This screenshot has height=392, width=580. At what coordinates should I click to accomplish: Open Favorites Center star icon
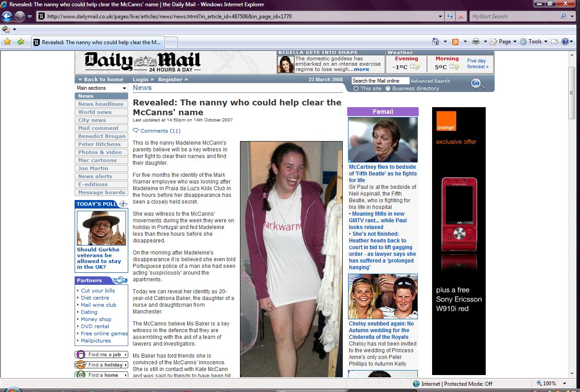[x=7, y=42]
